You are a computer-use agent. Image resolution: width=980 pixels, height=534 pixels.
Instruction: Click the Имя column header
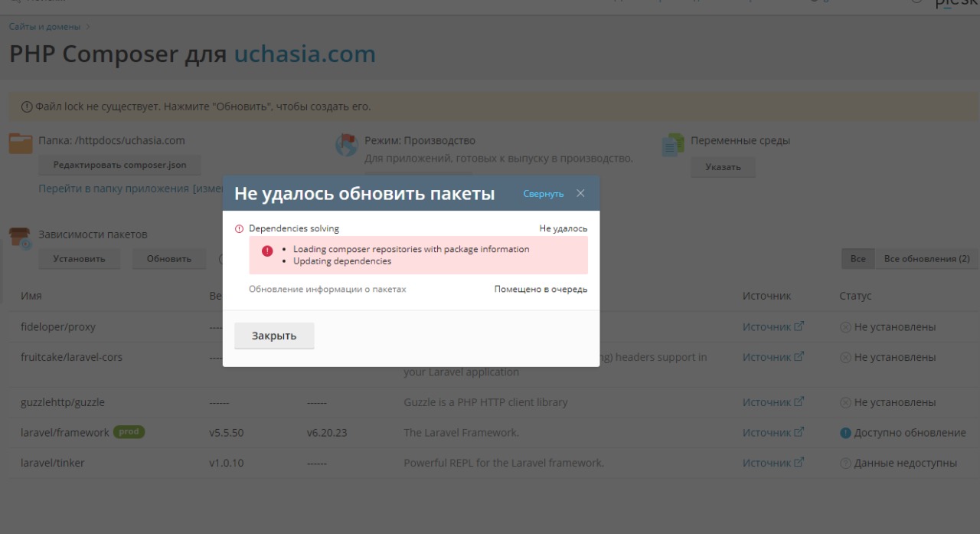click(x=31, y=296)
